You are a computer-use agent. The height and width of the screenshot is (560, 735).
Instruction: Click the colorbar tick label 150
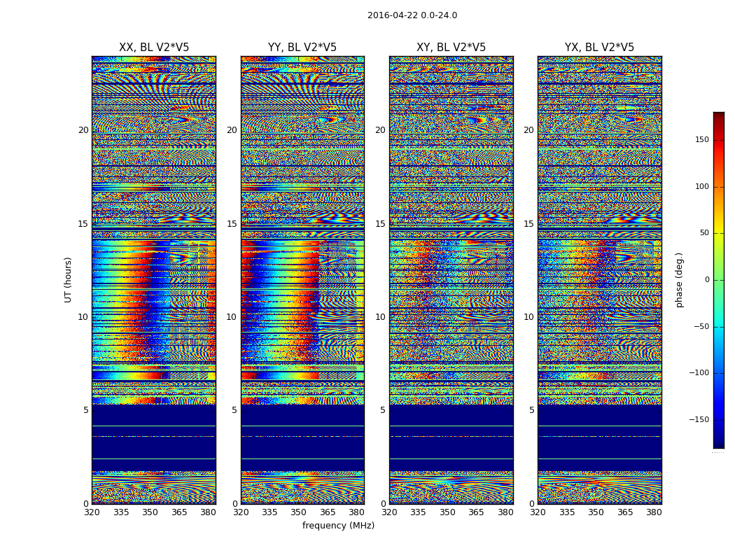coord(702,140)
